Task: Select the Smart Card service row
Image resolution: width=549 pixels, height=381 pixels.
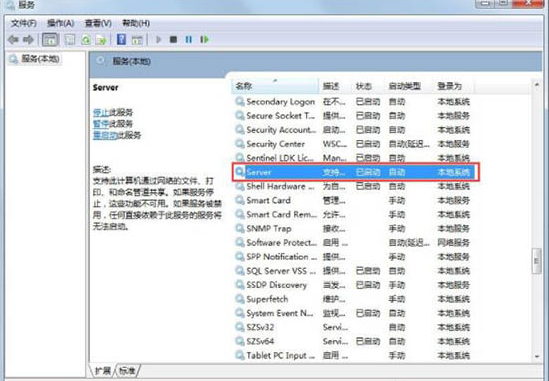Action: [353, 200]
